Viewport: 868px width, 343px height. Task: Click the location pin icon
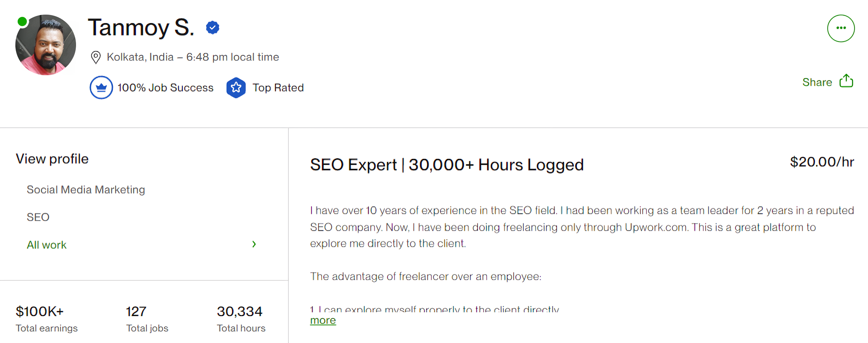(96, 57)
